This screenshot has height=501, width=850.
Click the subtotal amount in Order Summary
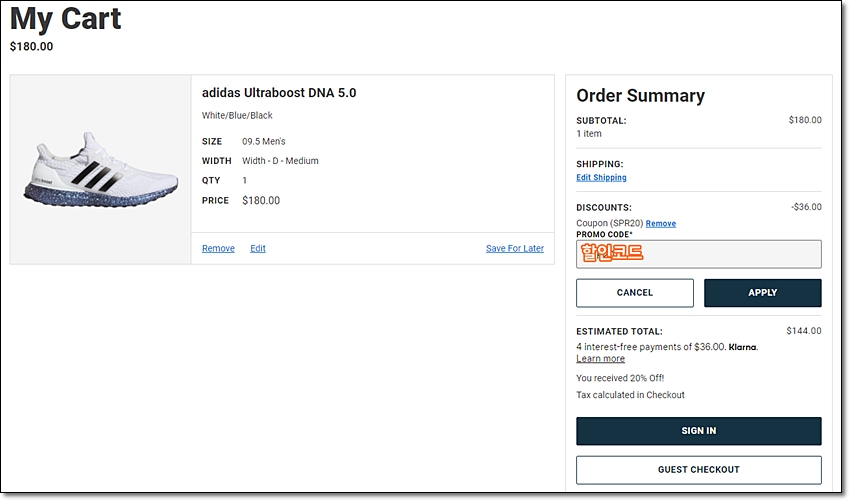click(x=804, y=120)
